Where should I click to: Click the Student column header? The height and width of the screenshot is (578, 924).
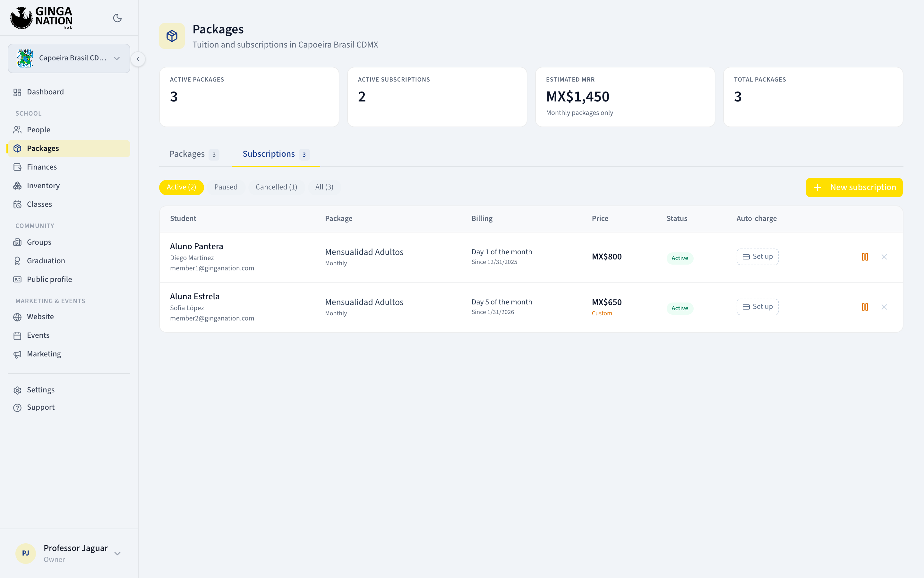[x=183, y=219]
